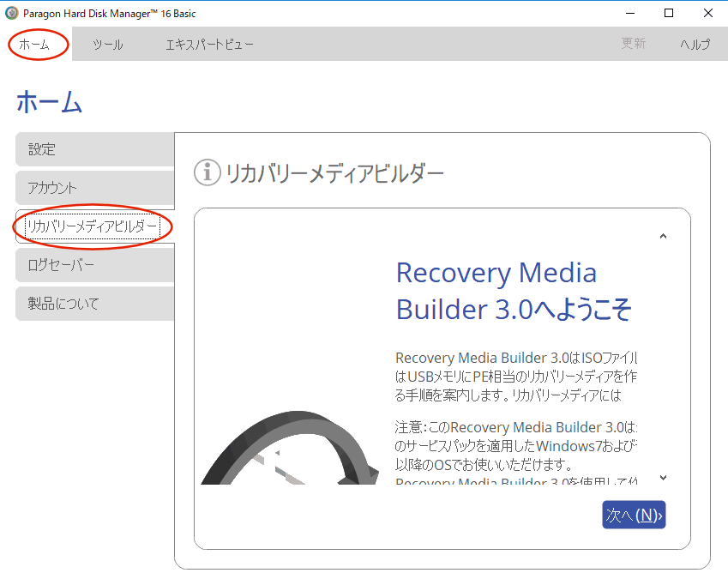The height and width of the screenshot is (585, 728).
Task: Open the エキスパートビュー tab
Action: pos(209,45)
